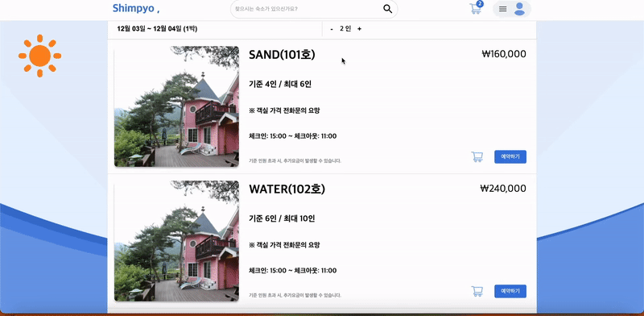Decrease guest count with minus button
Image resolution: width=644 pixels, height=316 pixels.
tap(332, 29)
